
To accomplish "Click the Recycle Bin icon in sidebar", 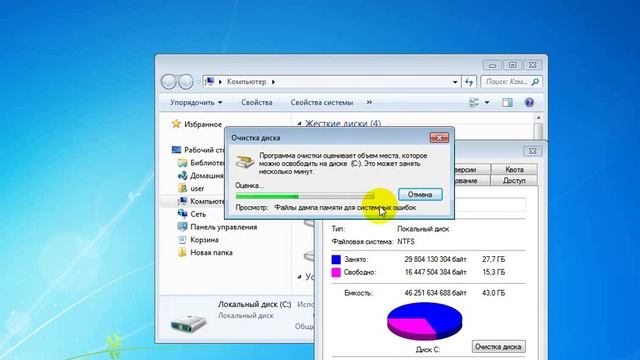I will point(182,240).
